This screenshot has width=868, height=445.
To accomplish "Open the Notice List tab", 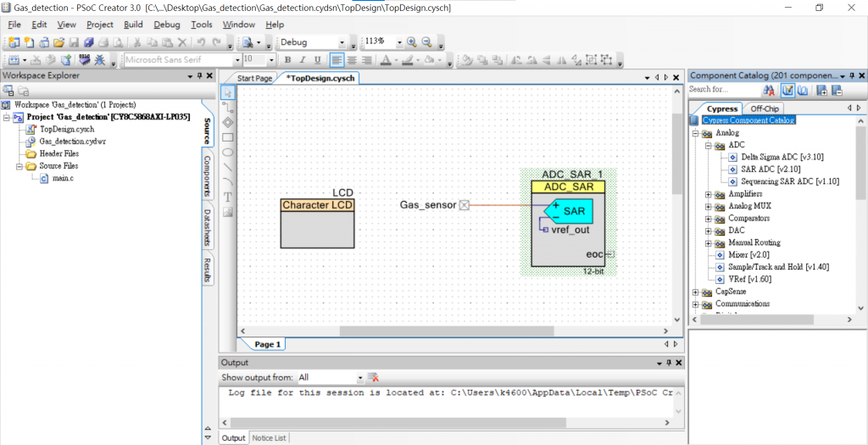I will [x=269, y=438].
